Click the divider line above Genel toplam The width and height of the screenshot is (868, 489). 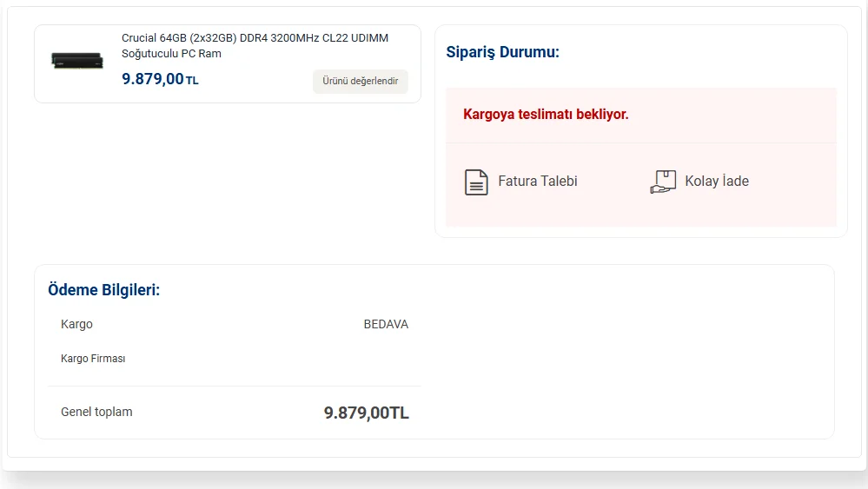(x=234, y=386)
